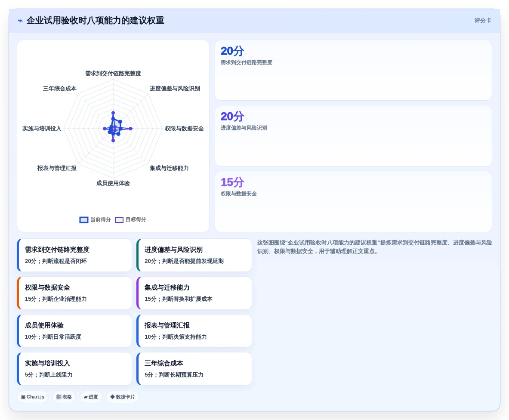Click the lightning icon beside the title

[20, 21]
